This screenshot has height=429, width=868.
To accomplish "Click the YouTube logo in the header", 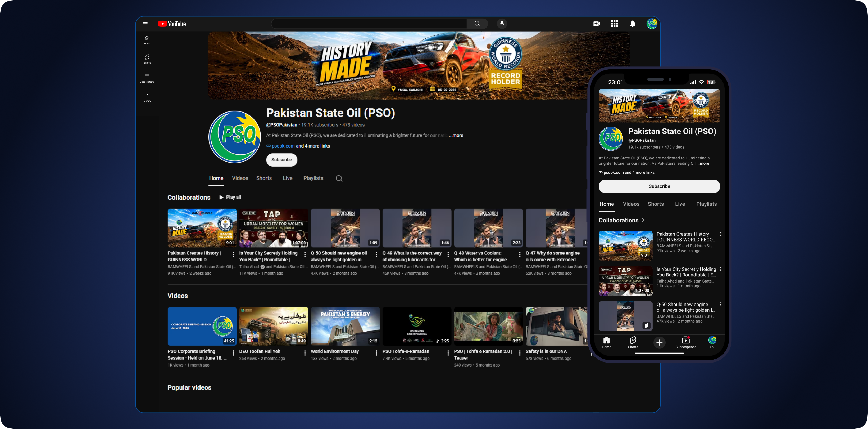I will [172, 24].
